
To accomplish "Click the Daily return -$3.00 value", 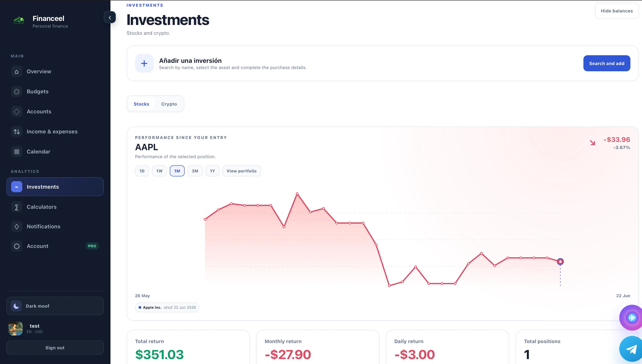I will [415, 354].
